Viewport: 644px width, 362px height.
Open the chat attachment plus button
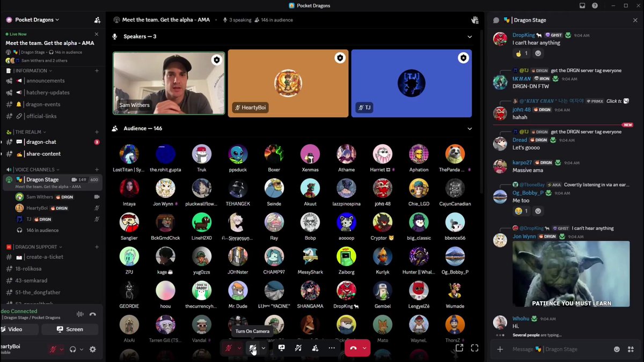[x=500, y=349]
